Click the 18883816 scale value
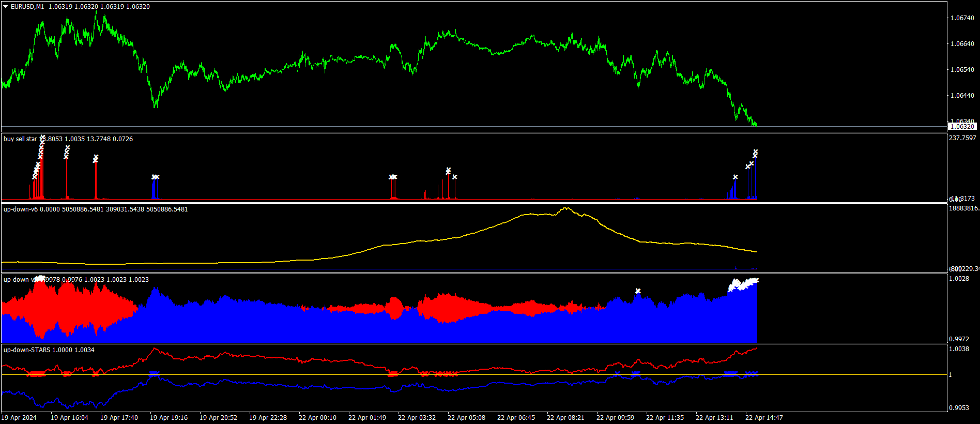 pyautogui.click(x=964, y=208)
